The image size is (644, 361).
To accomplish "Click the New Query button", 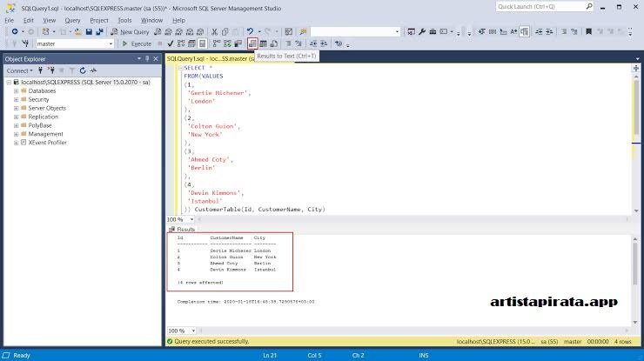I will [x=130, y=31].
